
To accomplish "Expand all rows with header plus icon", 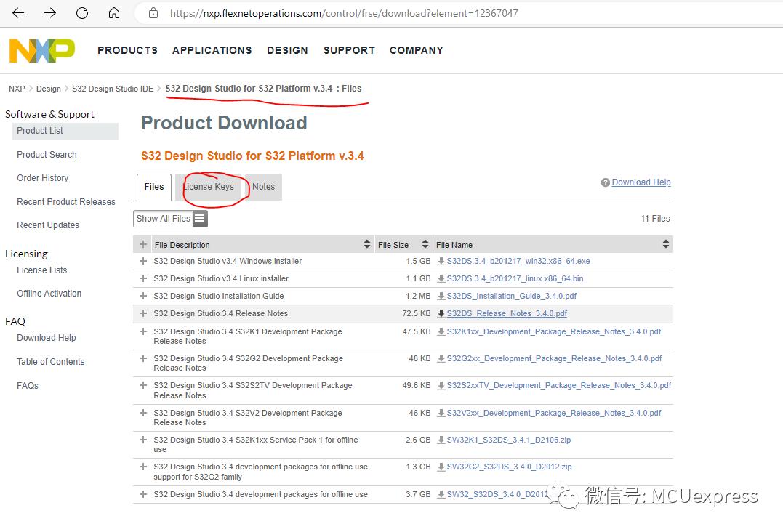I will tap(143, 244).
